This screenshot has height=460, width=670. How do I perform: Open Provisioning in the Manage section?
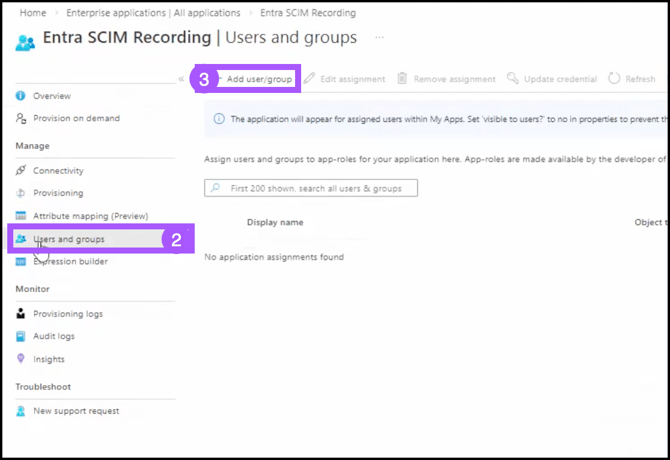coord(58,193)
